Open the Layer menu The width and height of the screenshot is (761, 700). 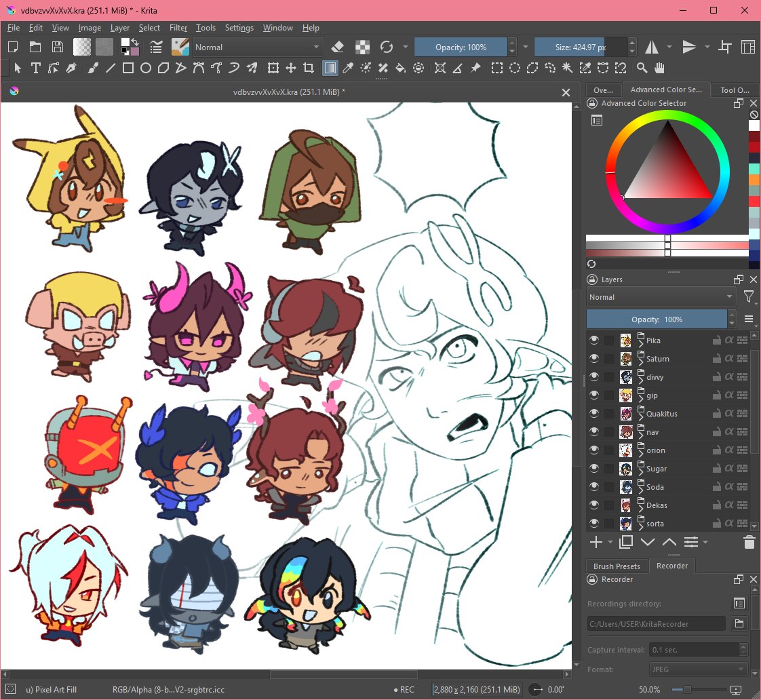pos(120,28)
